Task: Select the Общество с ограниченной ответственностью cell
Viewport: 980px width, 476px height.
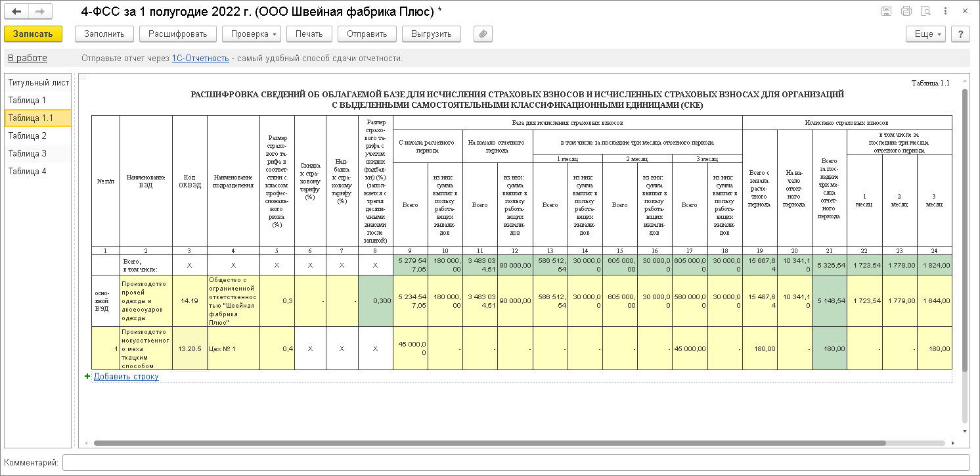Action: pos(233,300)
